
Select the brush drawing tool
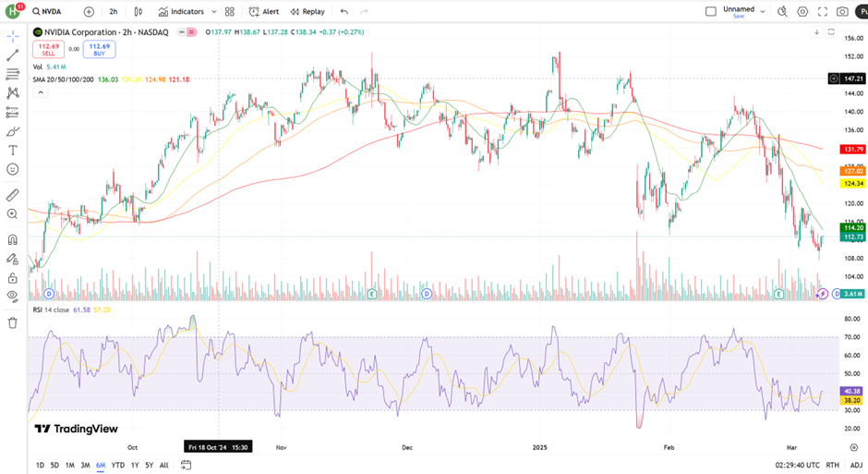[x=13, y=131]
